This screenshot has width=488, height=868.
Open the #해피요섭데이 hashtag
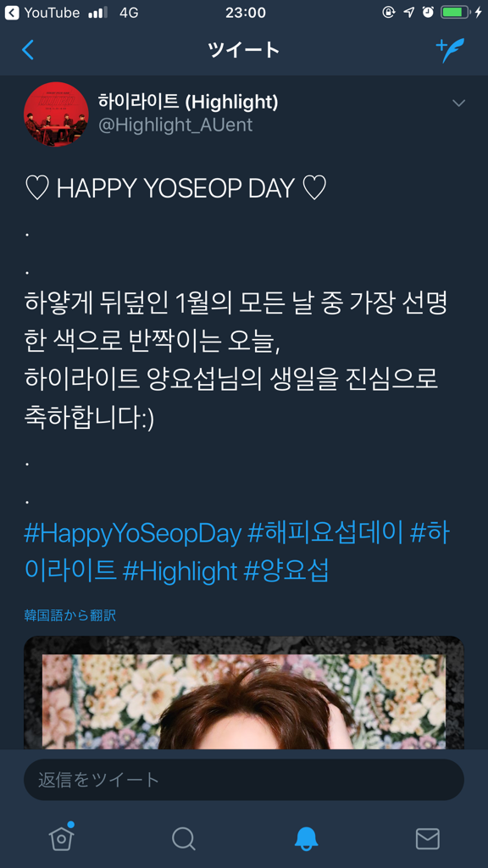[x=324, y=534]
